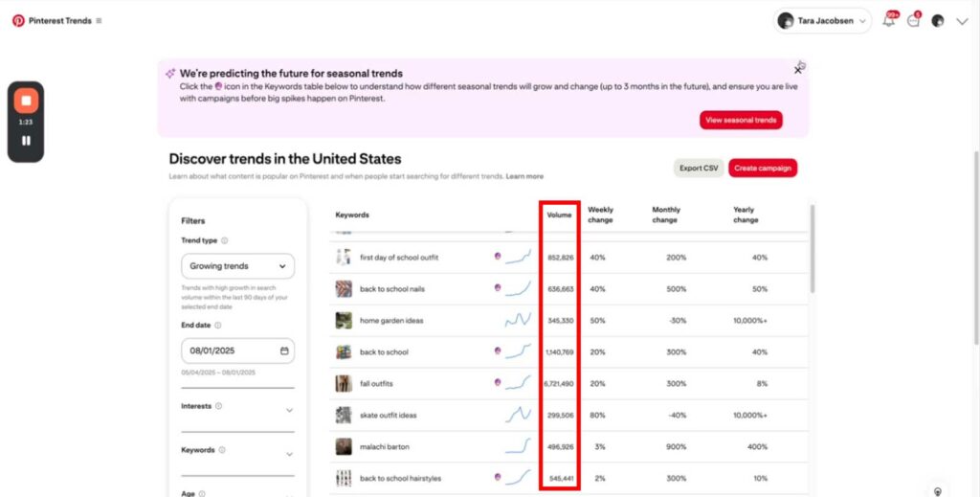The width and height of the screenshot is (980, 497).
Task: Click the 900% monthly change value
Action: pyautogui.click(x=677, y=447)
